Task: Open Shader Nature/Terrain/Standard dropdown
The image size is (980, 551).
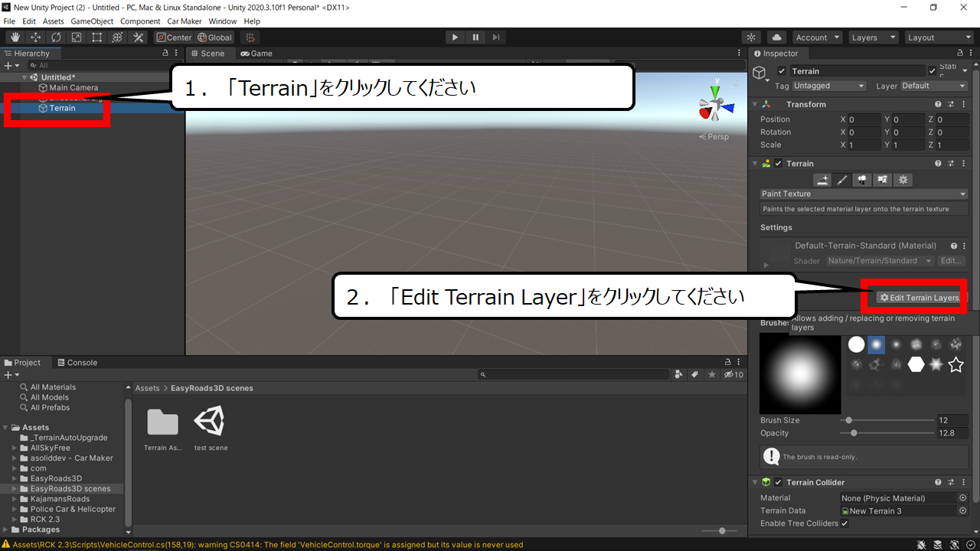Action: click(x=880, y=261)
